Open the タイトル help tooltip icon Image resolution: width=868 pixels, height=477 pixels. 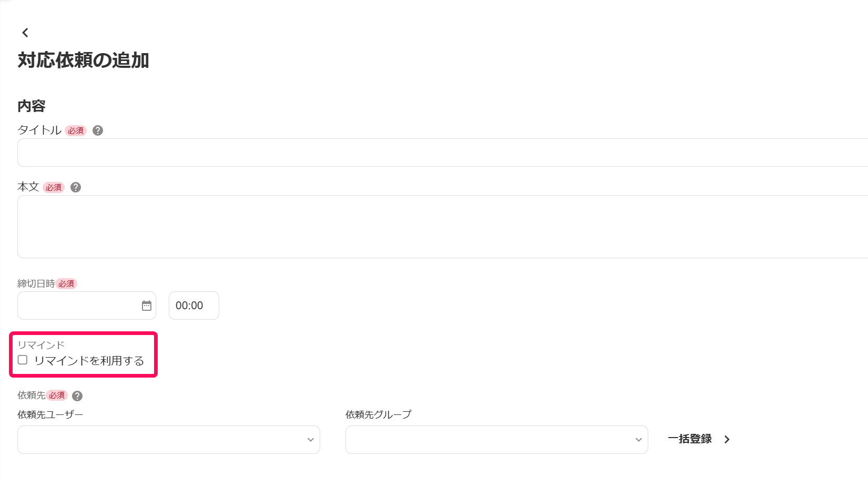pos(97,130)
